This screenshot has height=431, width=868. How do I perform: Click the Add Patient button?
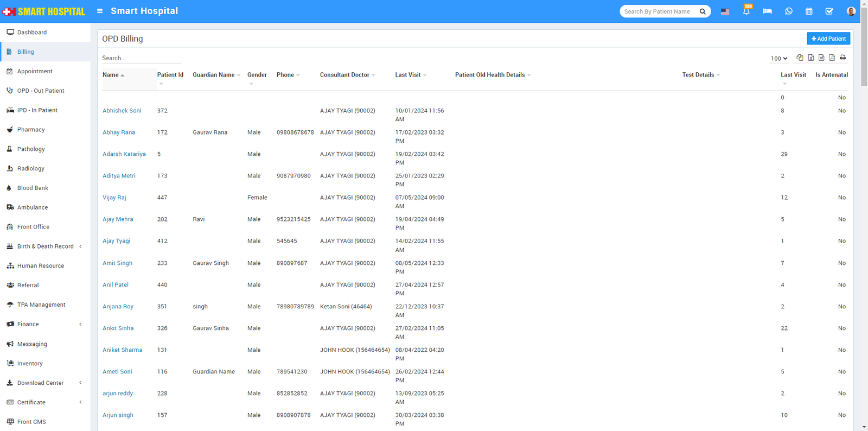[828, 39]
